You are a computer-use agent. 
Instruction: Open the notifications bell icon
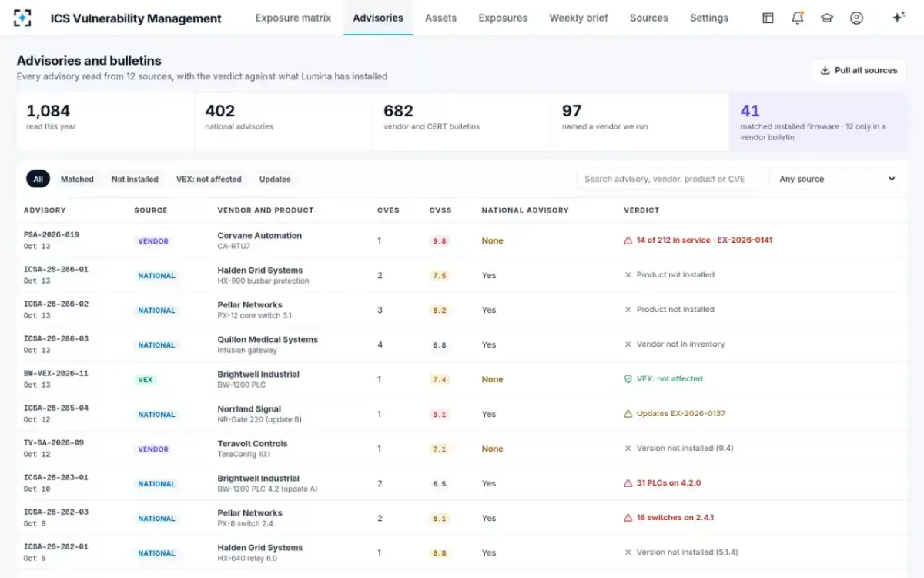798,18
